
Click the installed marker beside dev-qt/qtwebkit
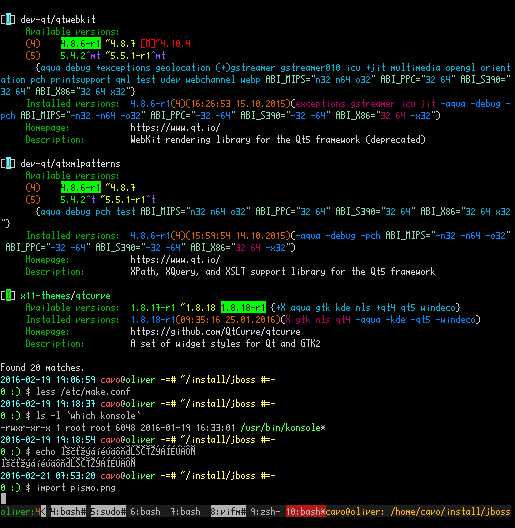tap(8, 20)
